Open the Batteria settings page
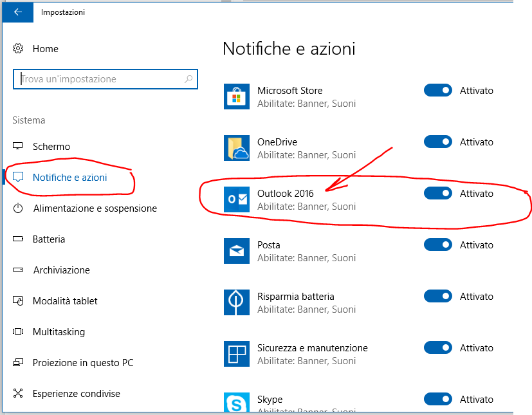Viewport: 532px width, 415px height. 49,239
